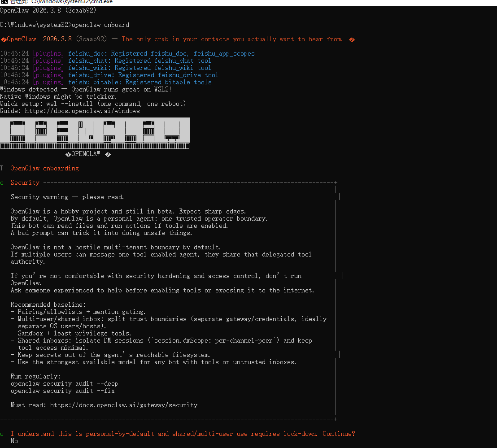Click the green step marker beside the Continue prompt
Screen dimensions: 497x448
2,434
